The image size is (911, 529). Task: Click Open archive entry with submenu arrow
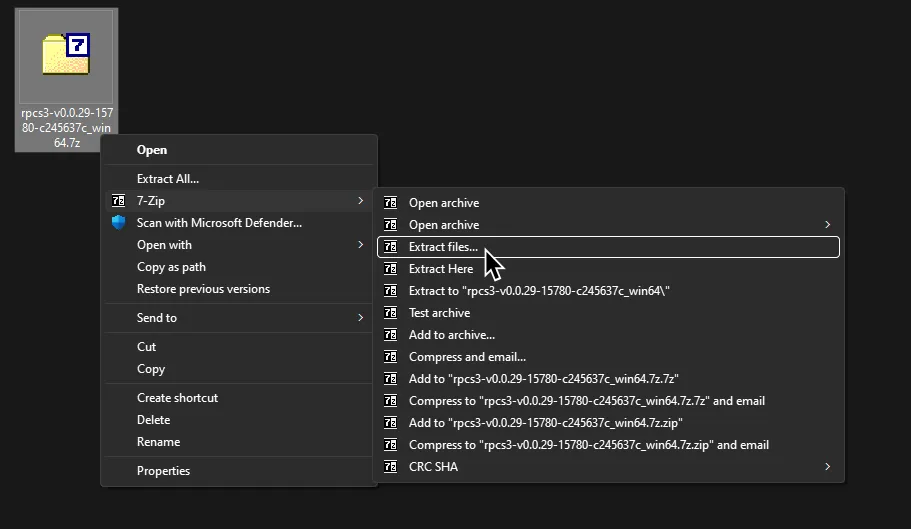608,225
